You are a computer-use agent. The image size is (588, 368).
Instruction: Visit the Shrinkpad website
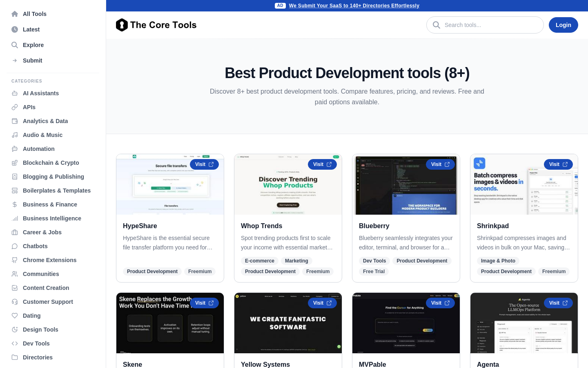(x=558, y=164)
